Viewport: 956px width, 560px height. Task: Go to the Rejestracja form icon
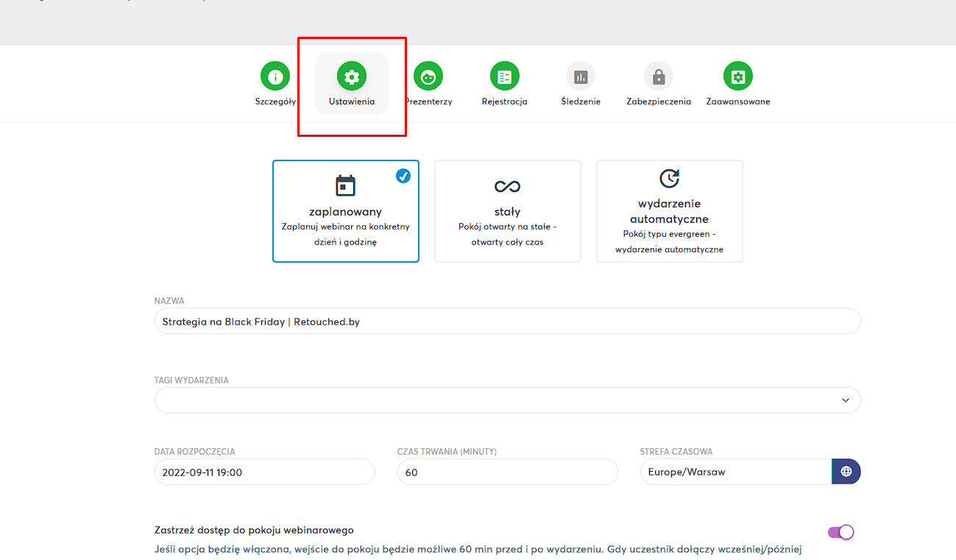(505, 76)
